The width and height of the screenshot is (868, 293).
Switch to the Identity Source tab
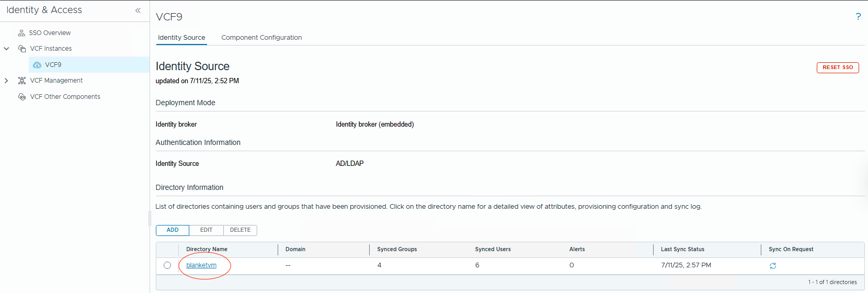coord(181,38)
